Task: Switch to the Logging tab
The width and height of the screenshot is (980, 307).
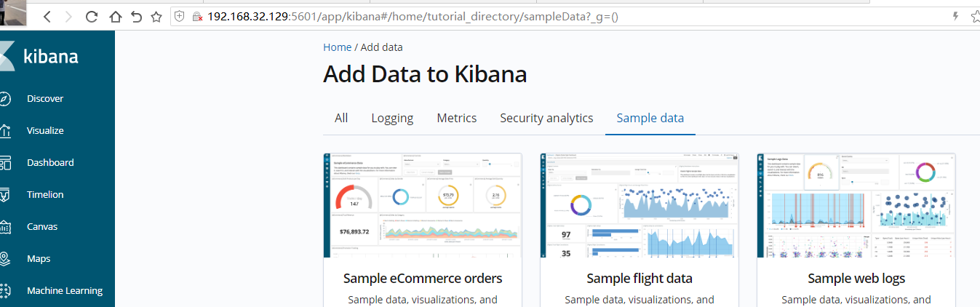Action: 392,118
